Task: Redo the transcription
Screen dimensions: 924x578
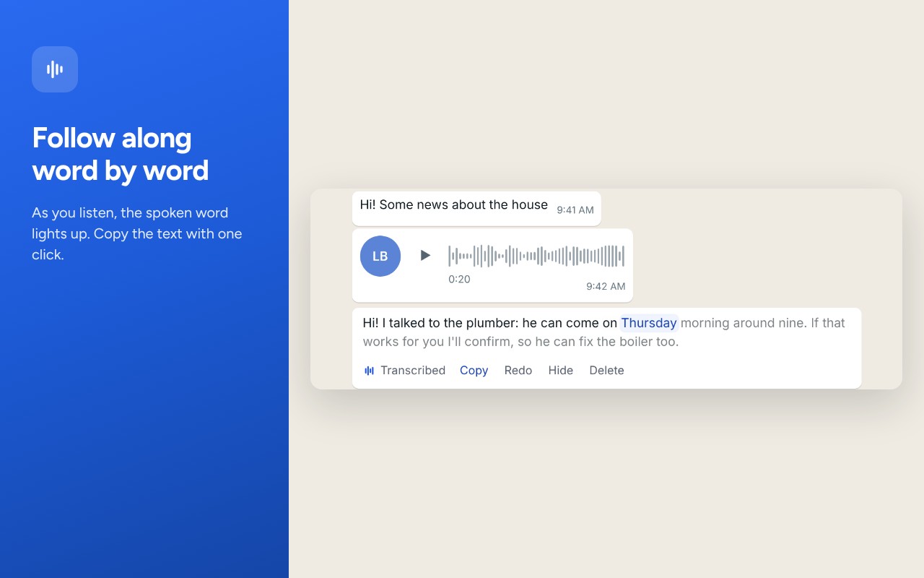Action: click(x=518, y=371)
